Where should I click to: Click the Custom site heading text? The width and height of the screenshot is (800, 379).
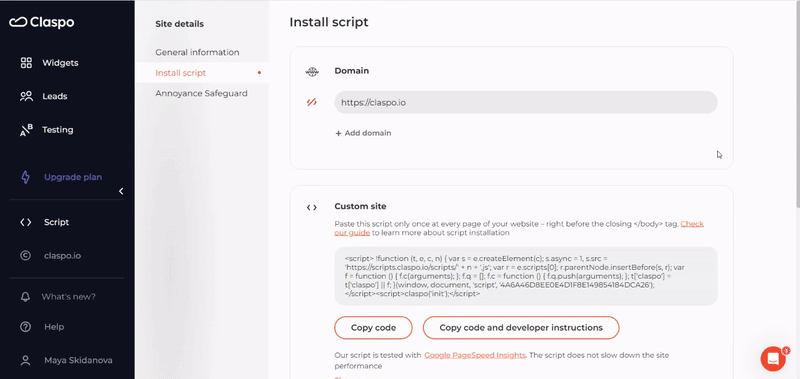click(360, 207)
